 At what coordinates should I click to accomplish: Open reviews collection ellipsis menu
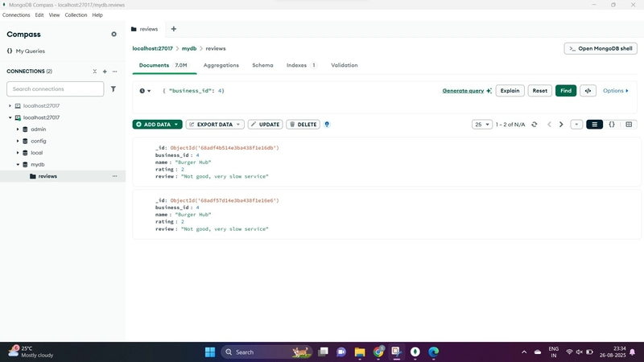click(x=114, y=176)
